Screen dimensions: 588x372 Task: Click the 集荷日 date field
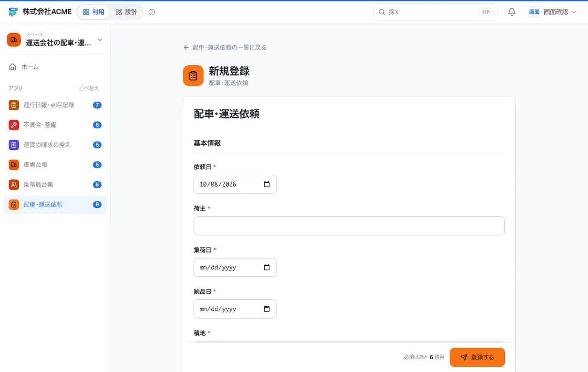pyautogui.click(x=235, y=267)
